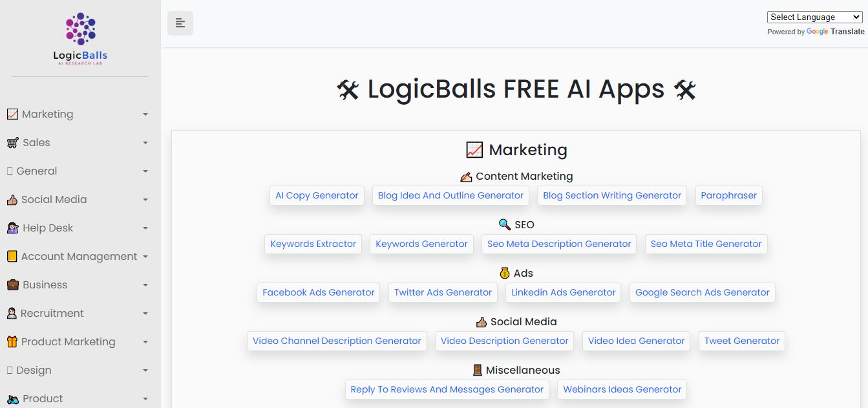Click the LogicBalls logo

[x=79, y=38]
